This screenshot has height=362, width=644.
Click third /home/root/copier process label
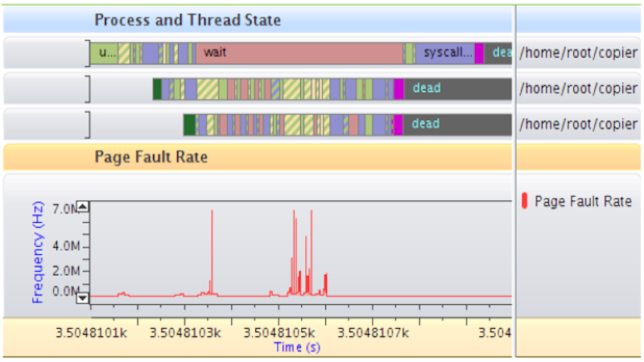[x=578, y=124]
